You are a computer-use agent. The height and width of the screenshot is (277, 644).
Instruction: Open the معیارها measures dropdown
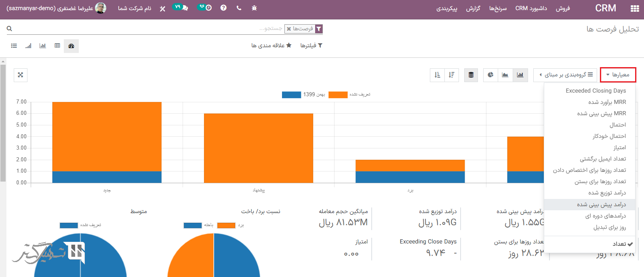tap(618, 75)
